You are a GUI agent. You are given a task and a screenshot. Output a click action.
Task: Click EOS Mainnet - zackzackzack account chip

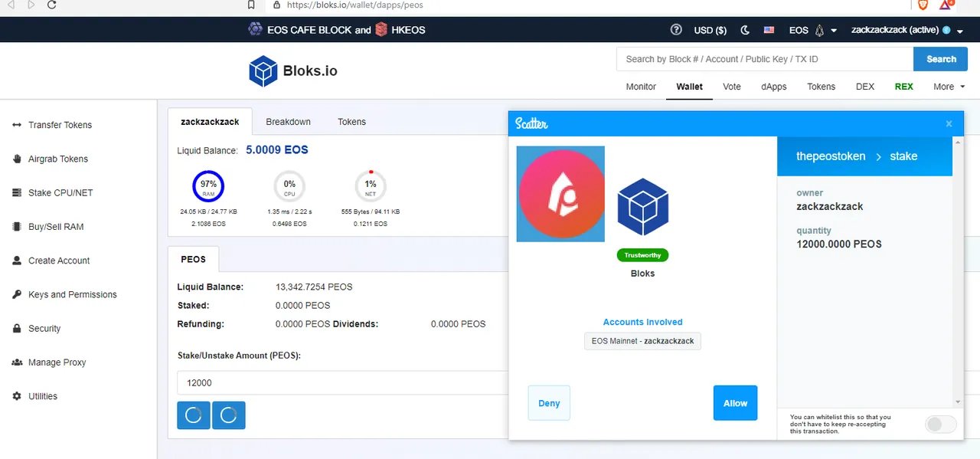click(642, 341)
